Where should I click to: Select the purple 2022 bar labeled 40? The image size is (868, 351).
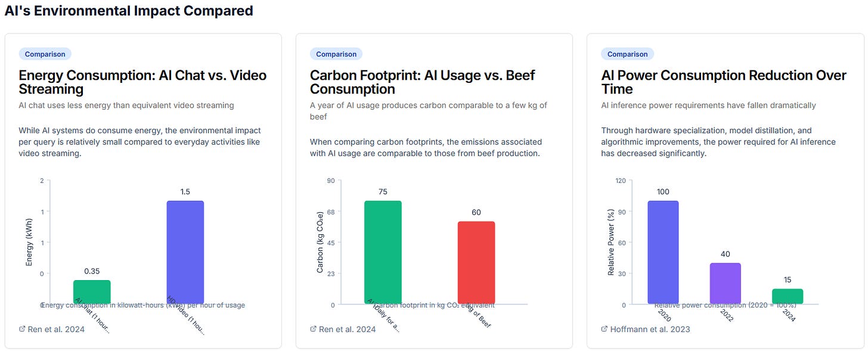(725, 283)
